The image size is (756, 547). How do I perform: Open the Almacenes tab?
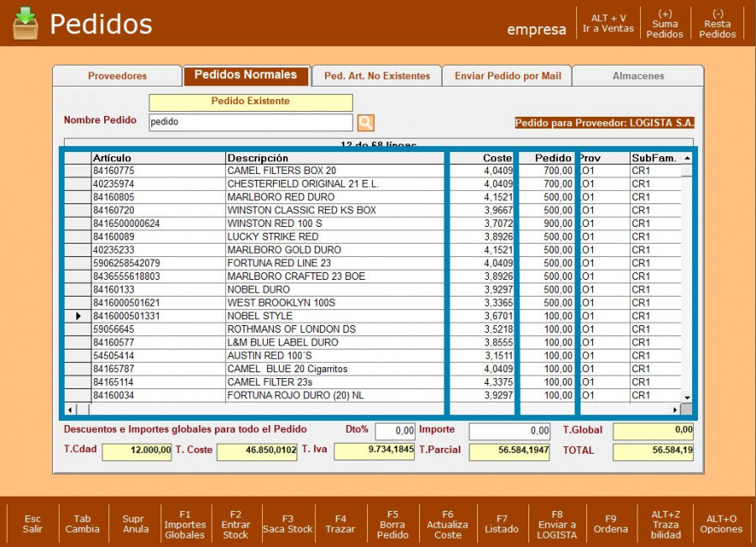point(638,76)
